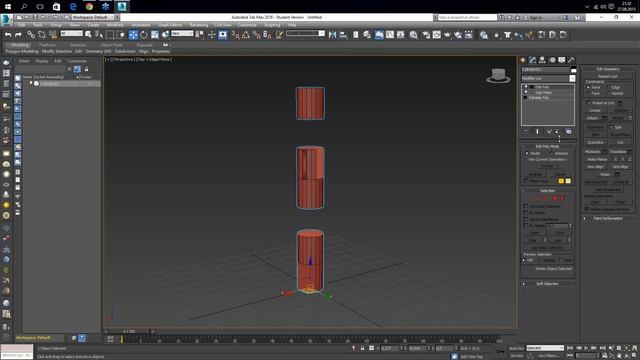The height and width of the screenshot is (360, 640).
Task: Activate the Select and Move tool
Action: tap(133, 35)
